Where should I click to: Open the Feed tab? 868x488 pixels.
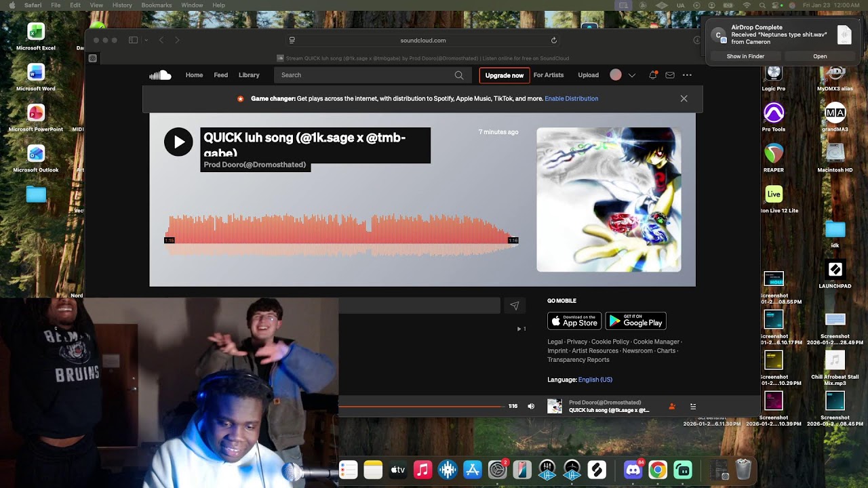pyautogui.click(x=221, y=75)
